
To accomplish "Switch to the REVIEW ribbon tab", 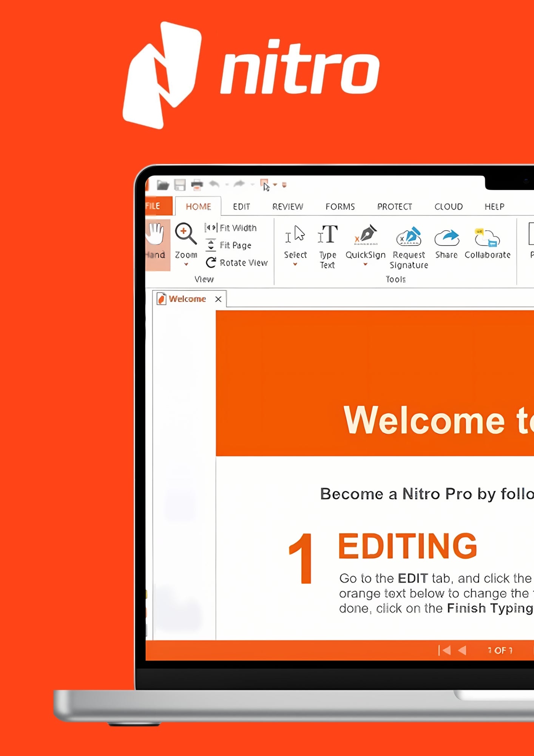I will point(288,207).
